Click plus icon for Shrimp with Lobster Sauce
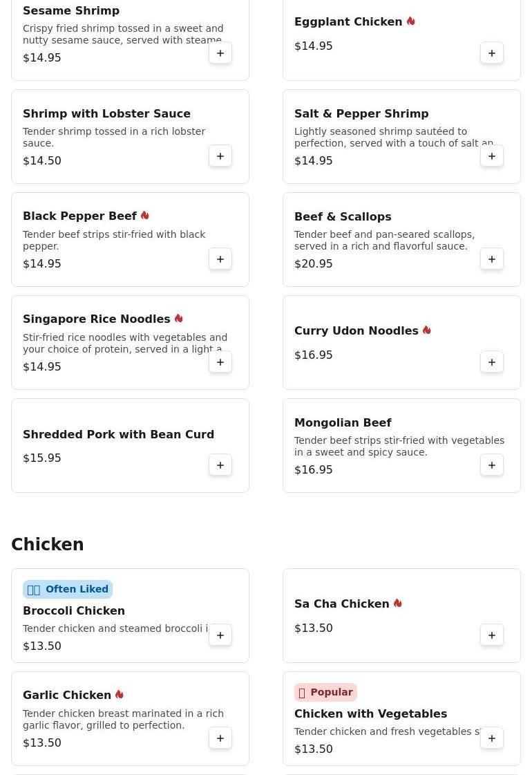Screen dimensions: 532x775 coord(220,156)
